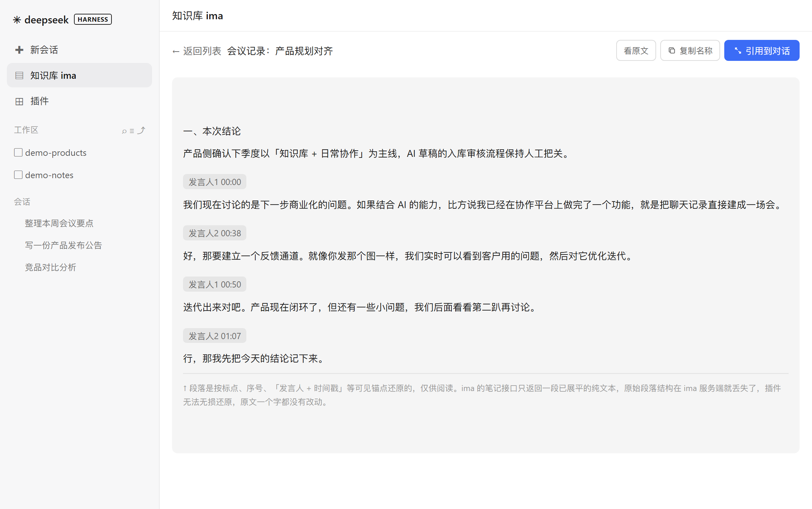Click the arrow icon in 引用到对话
Screen dimensions: 812x509
pos(738,51)
